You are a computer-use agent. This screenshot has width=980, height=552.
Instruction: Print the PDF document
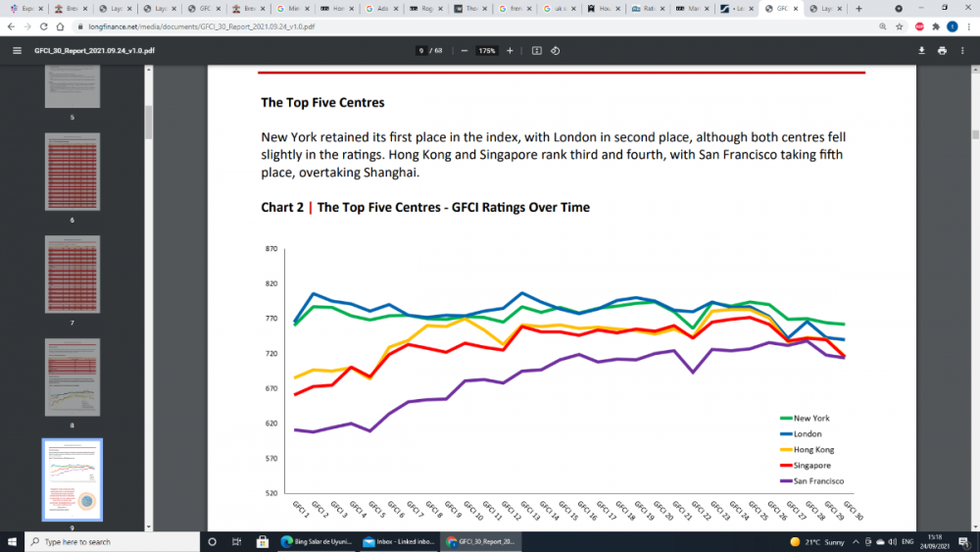tap(942, 50)
